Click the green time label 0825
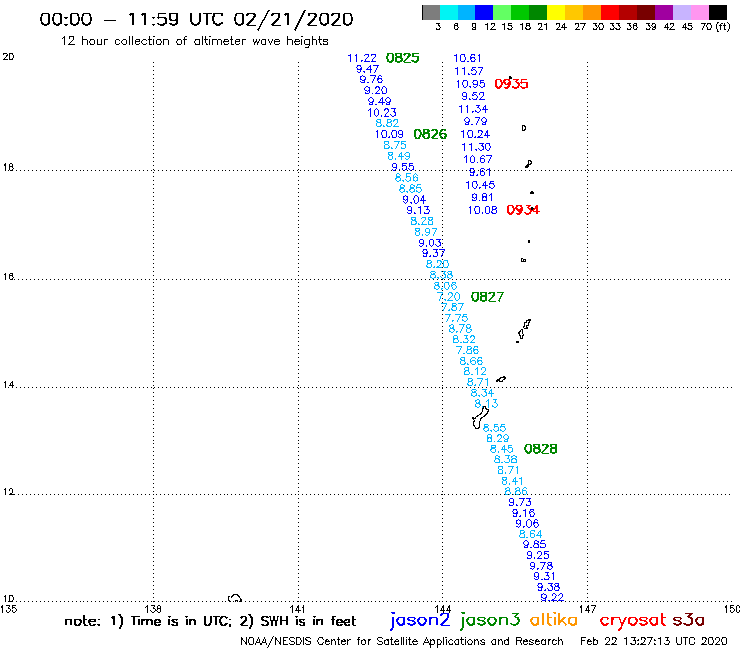 tap(403, 58)
